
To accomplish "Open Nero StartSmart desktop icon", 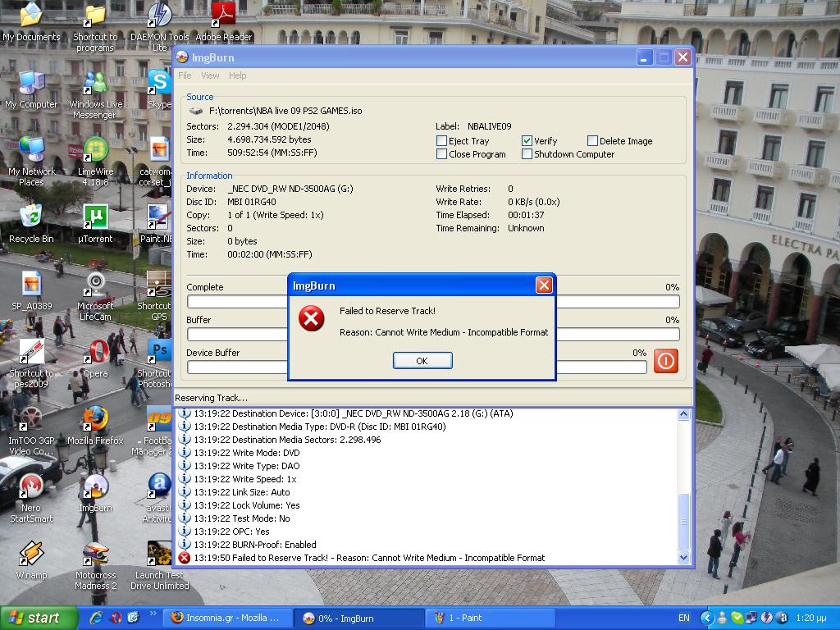I will point(31,498).
